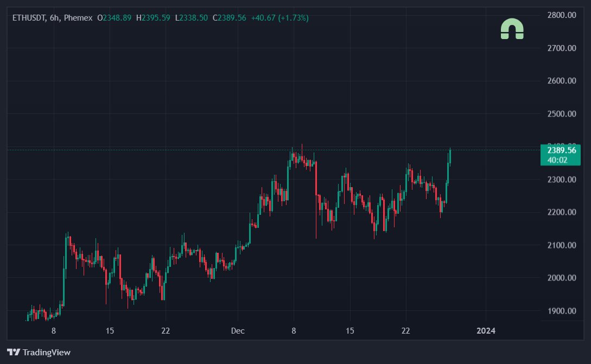Click the high value 2395.59
Image resolution: width=591 pixels, height=364 pixels.
pos(156,18)
